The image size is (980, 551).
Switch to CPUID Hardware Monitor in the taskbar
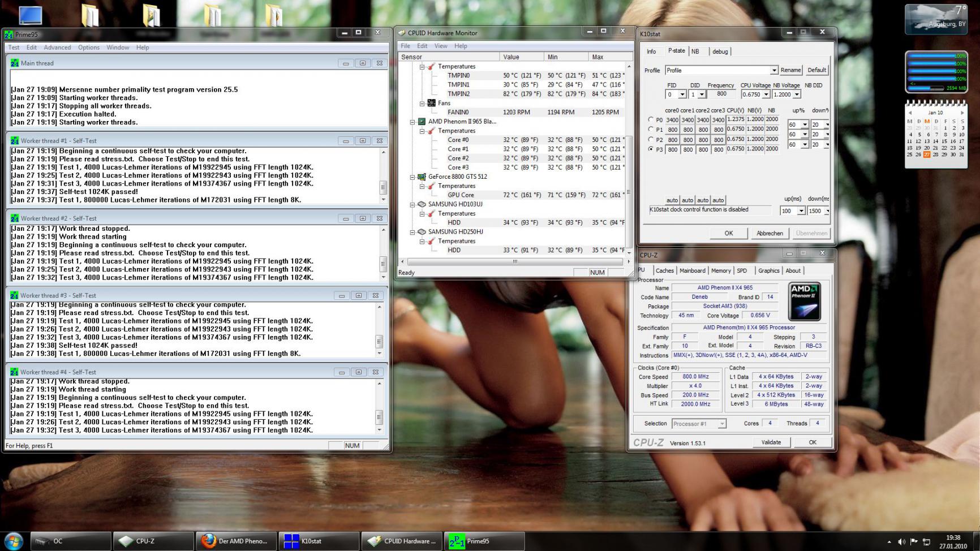[x=403, y=541]
